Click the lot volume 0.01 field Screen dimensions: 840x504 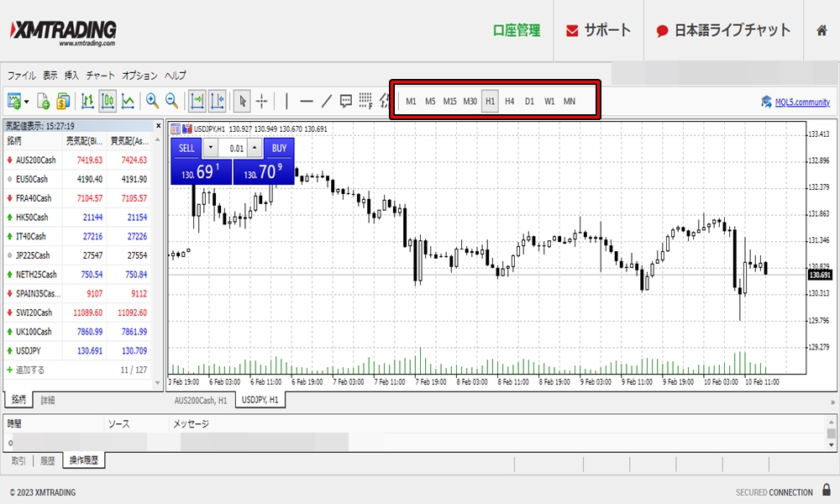[x=236, y=148]
